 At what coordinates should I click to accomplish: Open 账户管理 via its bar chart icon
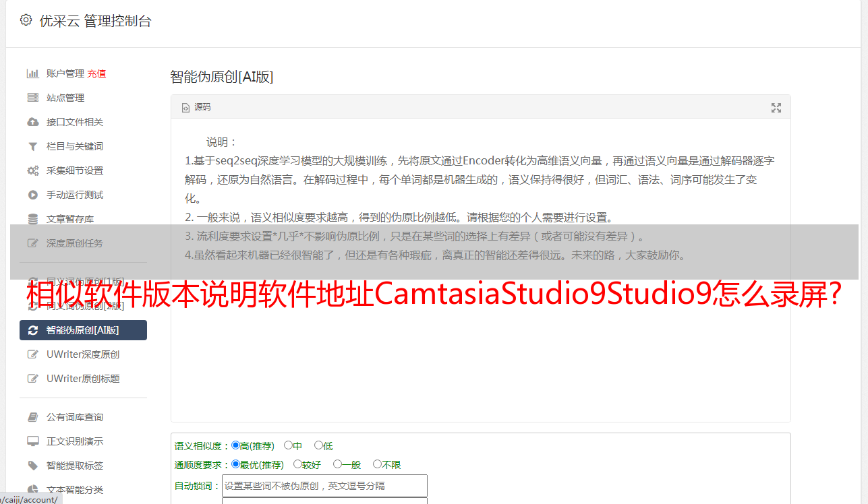pos(32,73)
